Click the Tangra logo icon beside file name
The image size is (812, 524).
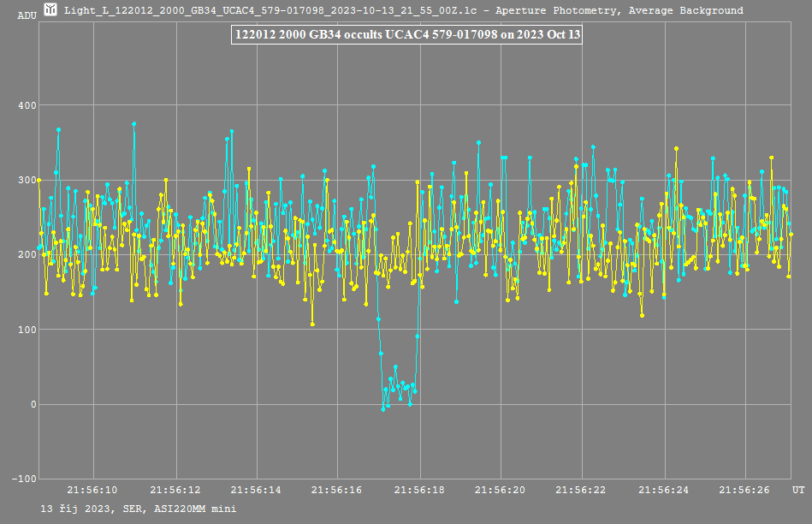51,10
